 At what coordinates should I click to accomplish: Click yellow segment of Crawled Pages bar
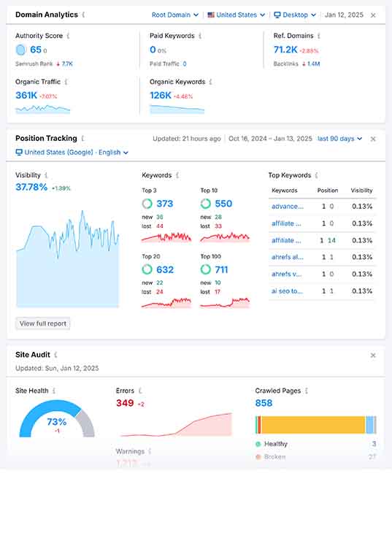313,425
